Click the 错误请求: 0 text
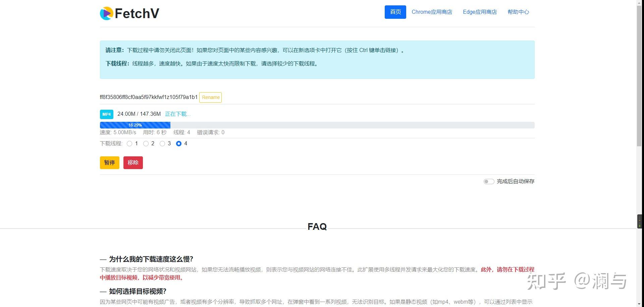The height and width of the screenshot is (307, 644). (x=211, y=133)
